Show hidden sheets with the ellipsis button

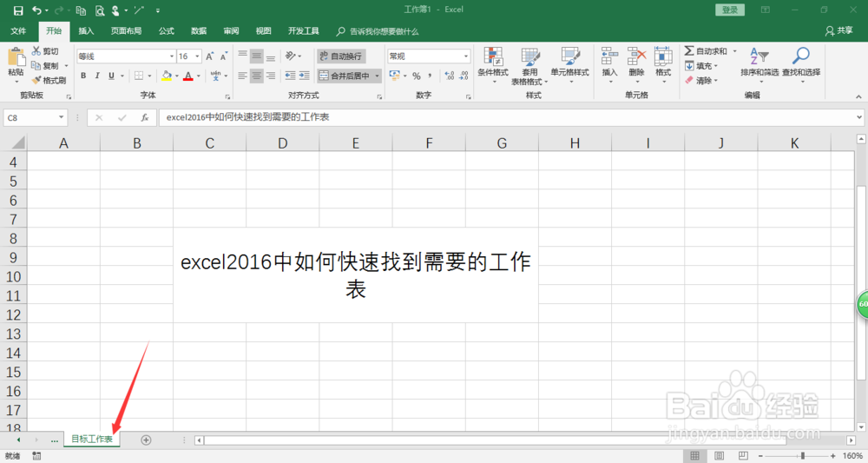54,440
